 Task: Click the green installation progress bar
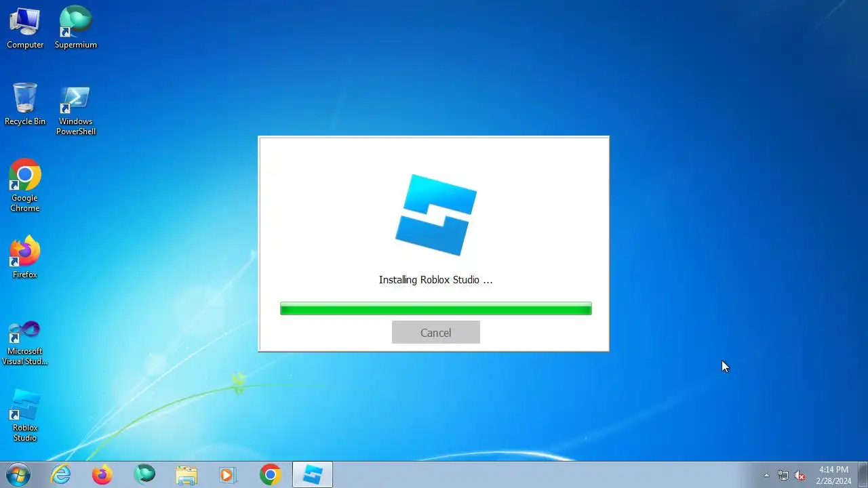click(x=435, y=308)
